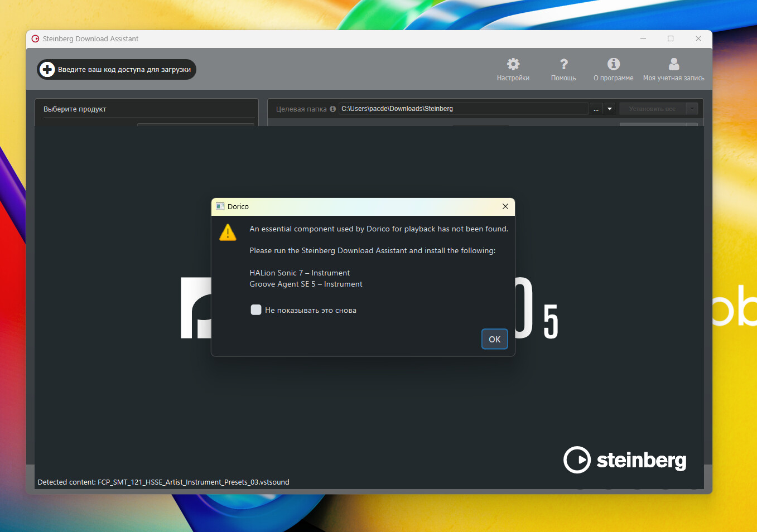757x532 pixels.
Task: Minimize the Steinberg Download Assistant window
Action: coord(643,39)
